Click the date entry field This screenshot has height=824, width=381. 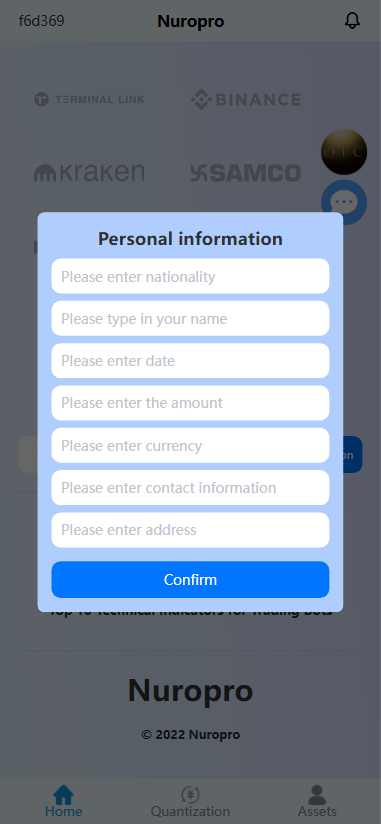coord(190,360)
